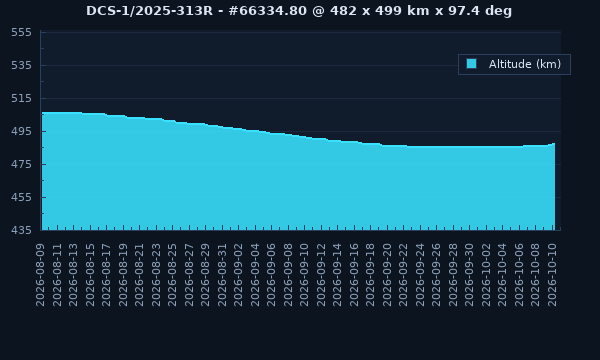Click the 2026-08-19 date label
Image resolution: width=600 pixels, height=360 pixels.
pos(123,275)
